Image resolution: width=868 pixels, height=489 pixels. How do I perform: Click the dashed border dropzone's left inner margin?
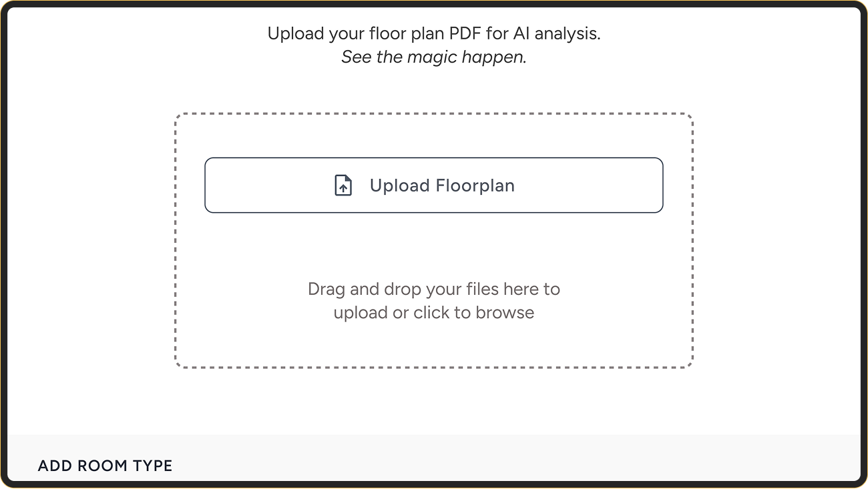click(190, 267)
